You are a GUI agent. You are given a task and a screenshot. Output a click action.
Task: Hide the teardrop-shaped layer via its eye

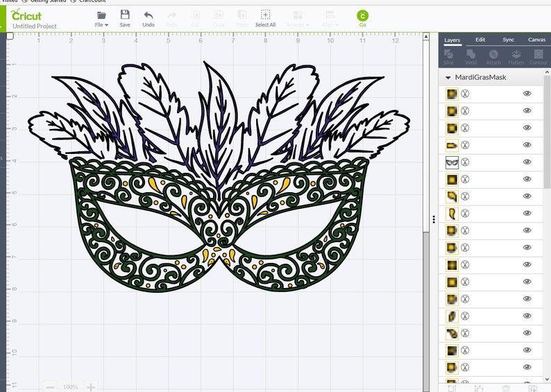point(527,213)
